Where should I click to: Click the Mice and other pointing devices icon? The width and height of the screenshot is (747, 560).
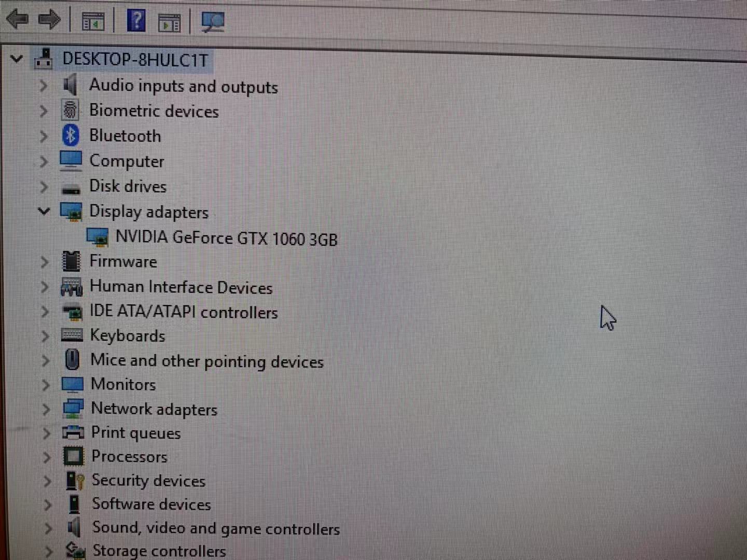click(x=73, y=359)
